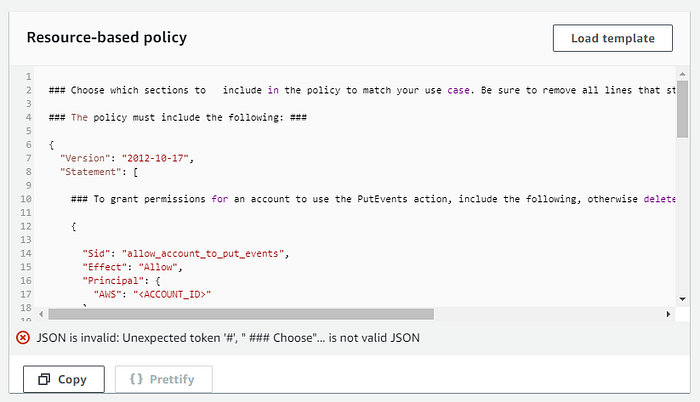This screenshot has height=402, width=700.
Task: Click the horizontal scrollbar thumb
Action: point(241,314)
